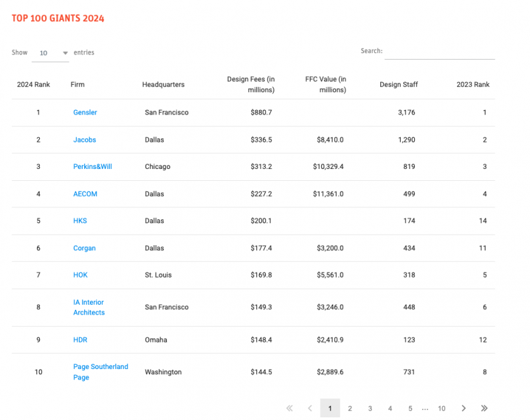530x420 pixels.
Task: Click Gensler's design fees $880.7
Action: pyautogui.click(x=261, y=113)
